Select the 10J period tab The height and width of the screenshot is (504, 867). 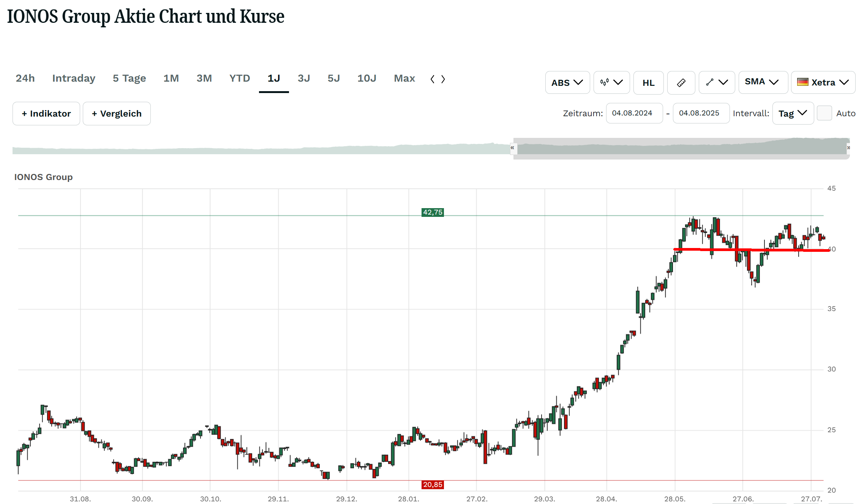(366, 78)
